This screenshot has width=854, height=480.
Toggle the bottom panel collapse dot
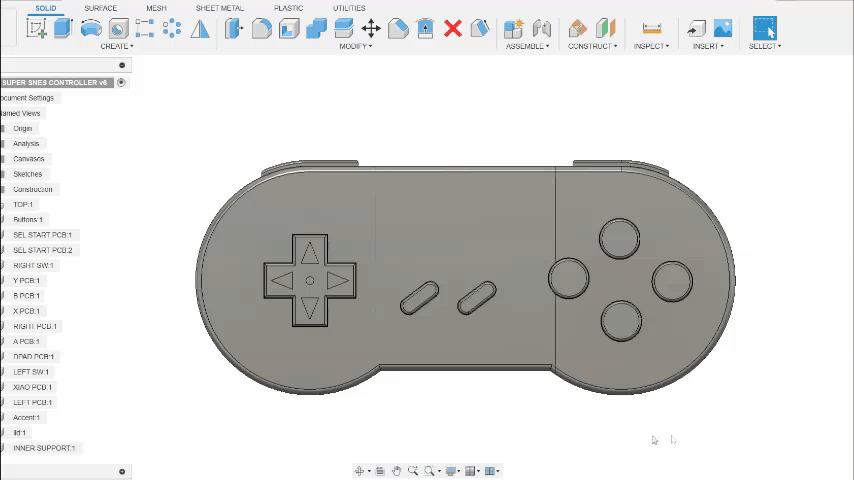click(x=122, y=472)
